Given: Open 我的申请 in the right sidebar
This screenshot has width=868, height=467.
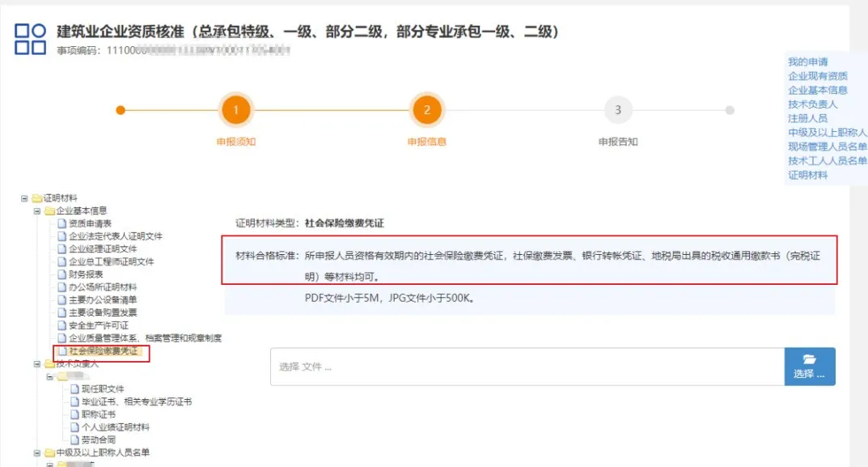Looking at the screenshot, I should click(807, 62).
